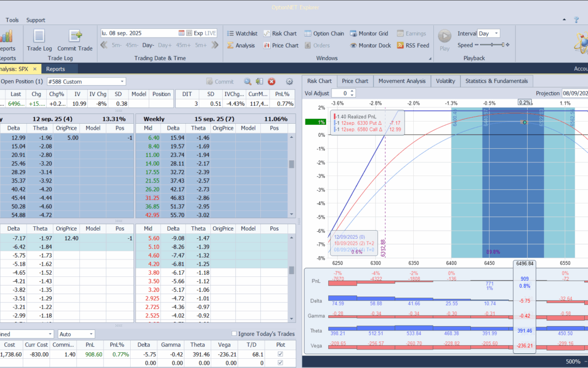Screen dimensions: 588x368
Task: Click the help question mark icon
Action: (x=577, y=20)
